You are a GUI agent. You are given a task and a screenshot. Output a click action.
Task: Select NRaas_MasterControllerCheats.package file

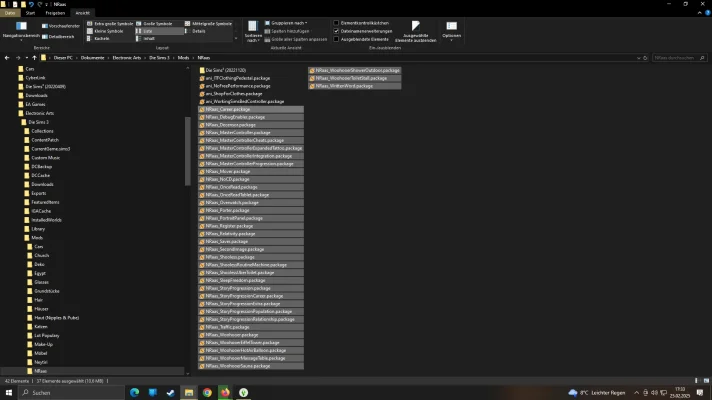tap(251, 140)
